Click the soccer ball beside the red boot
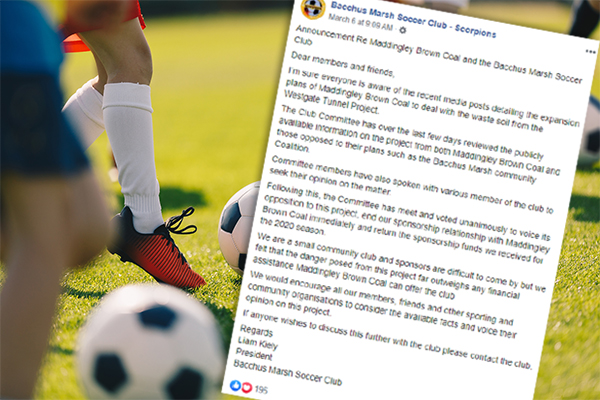Screen dimensions: 600x400 point(238,227)
